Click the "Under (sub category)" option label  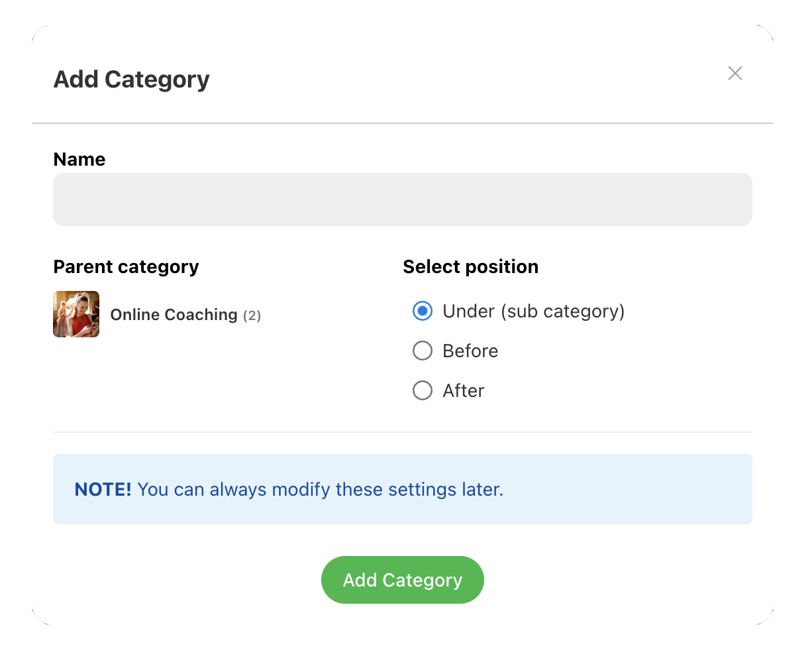[533, 311]
